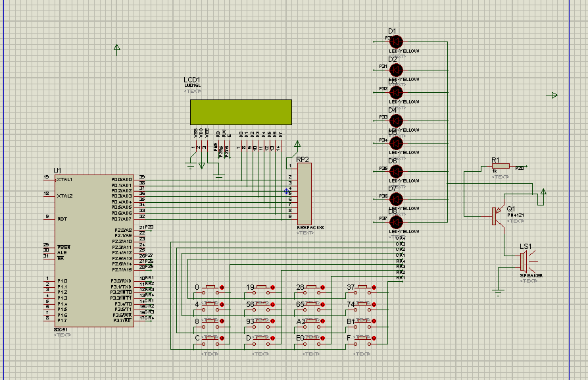
Task: Select the Q1 transistor symbol
Action: [x=498, y=216]
